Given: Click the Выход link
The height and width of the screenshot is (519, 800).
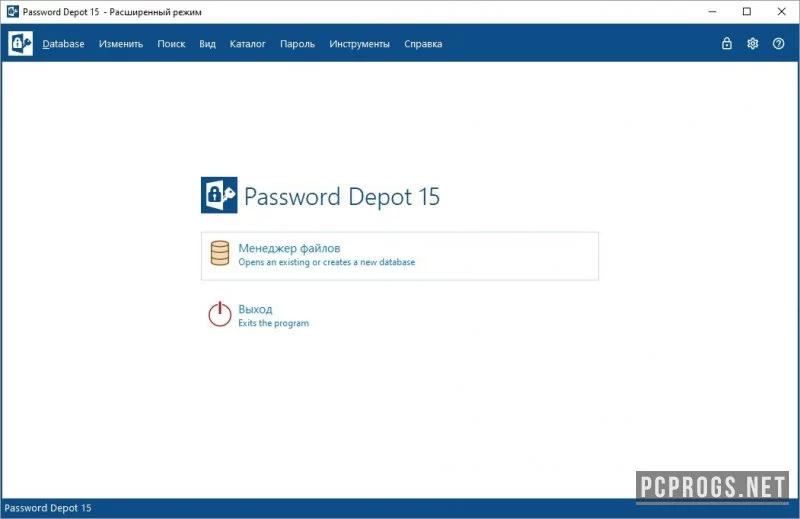Looking at the screenshot, I should click(x=255, y=309).
